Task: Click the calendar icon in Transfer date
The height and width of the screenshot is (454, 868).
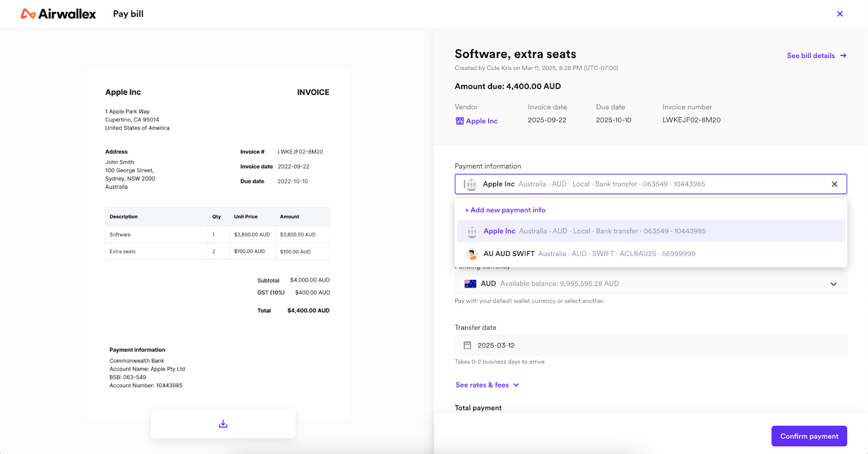Action: 467,346
